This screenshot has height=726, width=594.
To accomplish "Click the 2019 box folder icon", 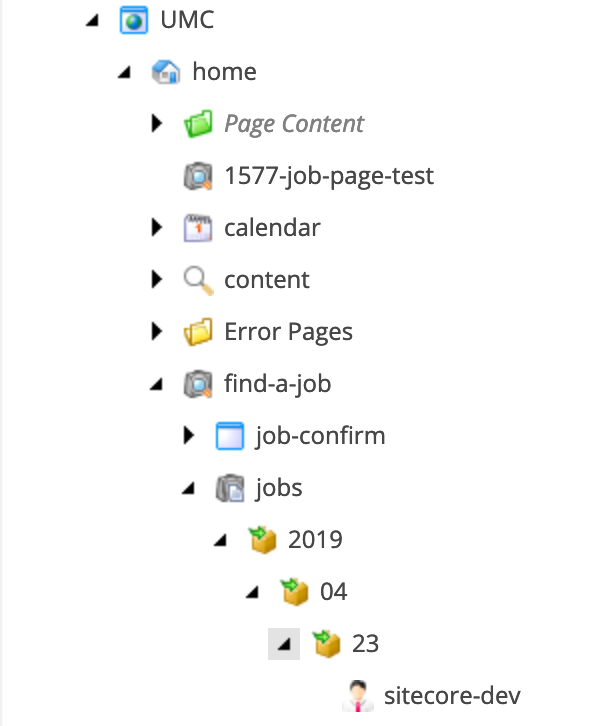I will pos(262,539).
